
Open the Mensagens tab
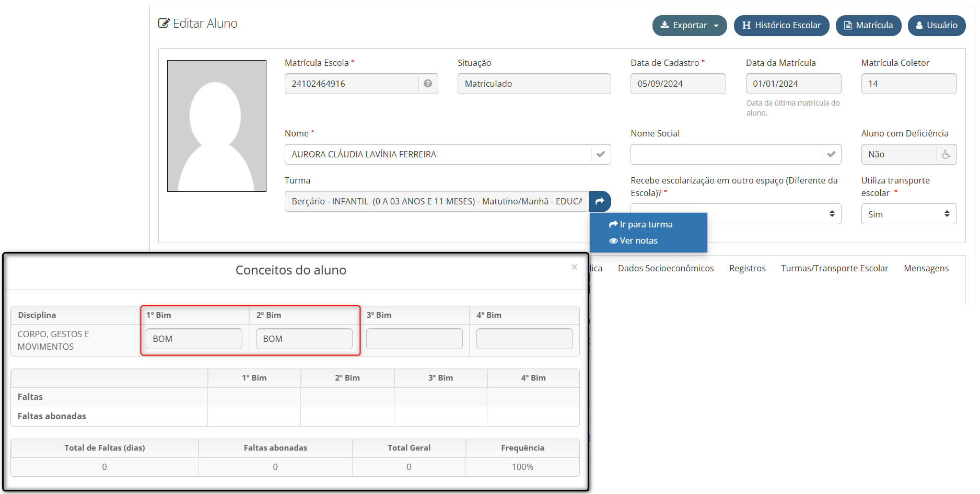pos(926,268)
